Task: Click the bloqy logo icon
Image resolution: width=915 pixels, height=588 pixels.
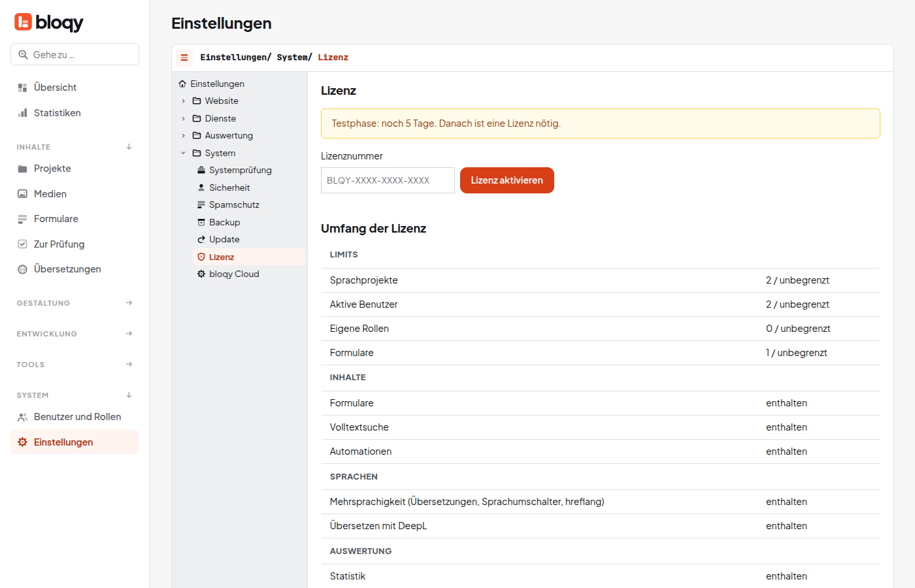Action: pyautogui.click(x=23, y=22)
